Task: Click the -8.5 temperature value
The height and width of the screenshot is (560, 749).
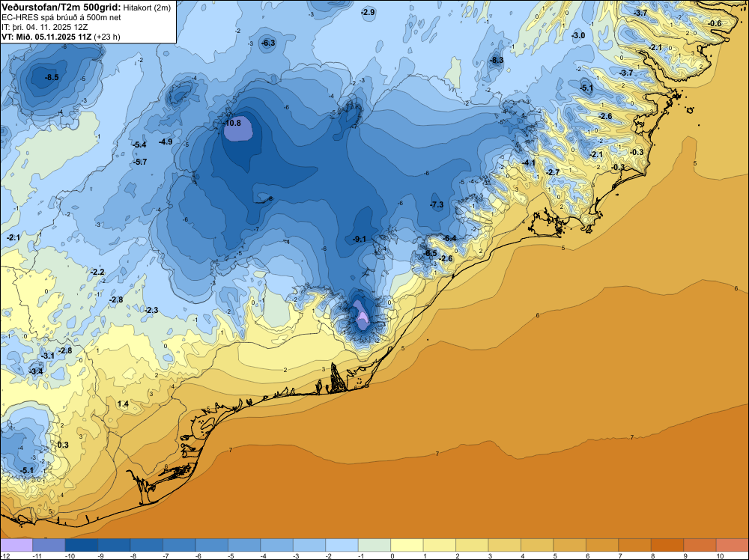Action: (x=52, y=77)
